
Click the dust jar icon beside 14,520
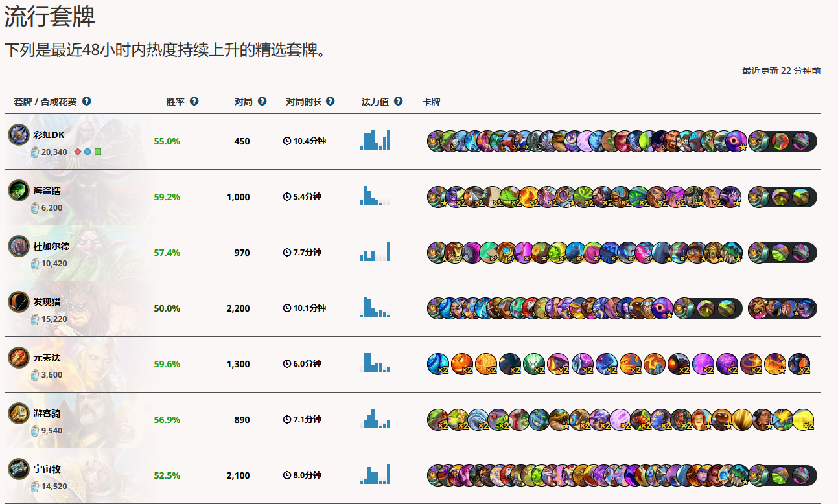pos(35,486)
